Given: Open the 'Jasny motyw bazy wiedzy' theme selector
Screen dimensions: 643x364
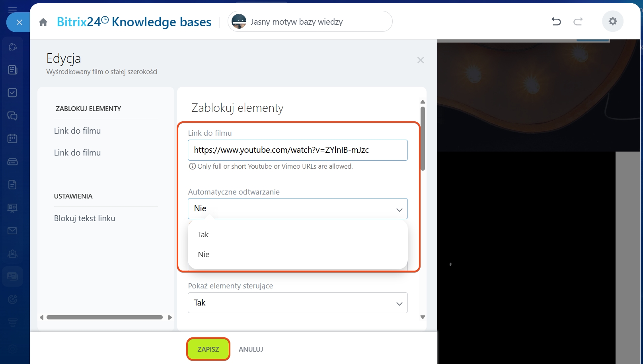Looking at the screenshot, I should pyautogui.click(x=310, y=21).
